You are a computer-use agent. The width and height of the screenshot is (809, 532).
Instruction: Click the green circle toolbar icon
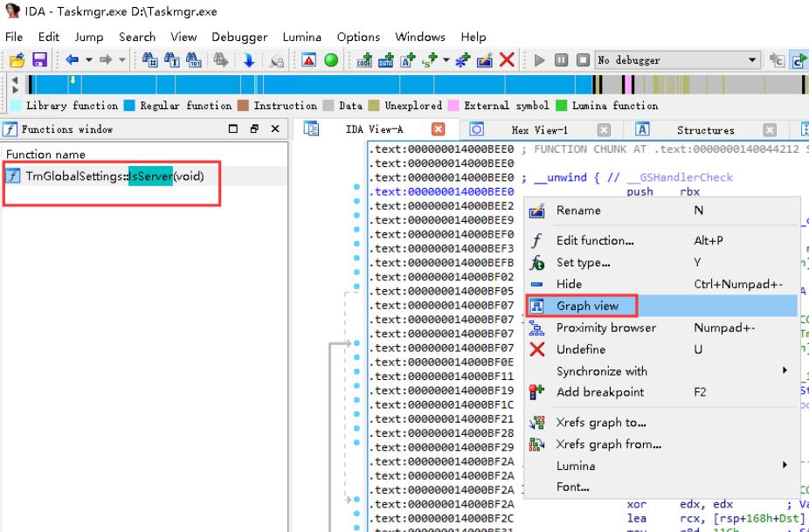coord(331,60)
